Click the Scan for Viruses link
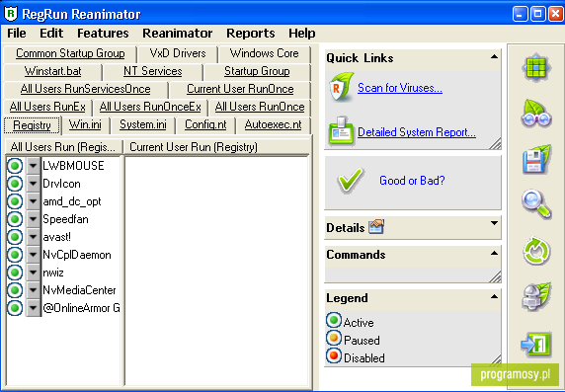Viewport: 565px width, 392px height. [400, 88]
